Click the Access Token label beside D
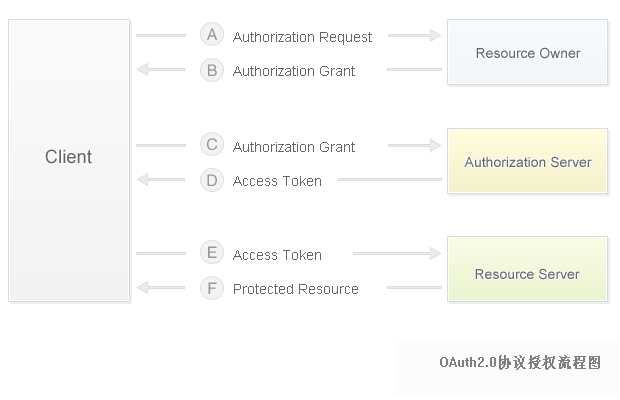The height and width of the screenshot is (400, 620). click(x=277, y=181)
